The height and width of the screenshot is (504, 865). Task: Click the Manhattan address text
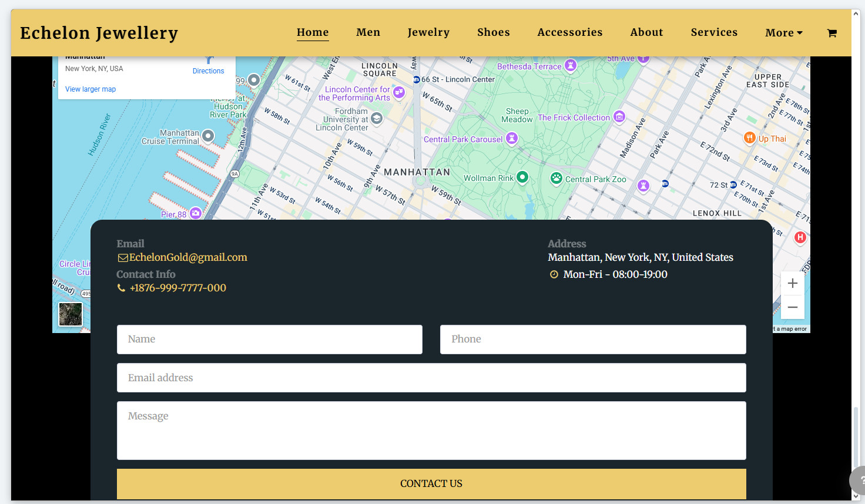641,257
